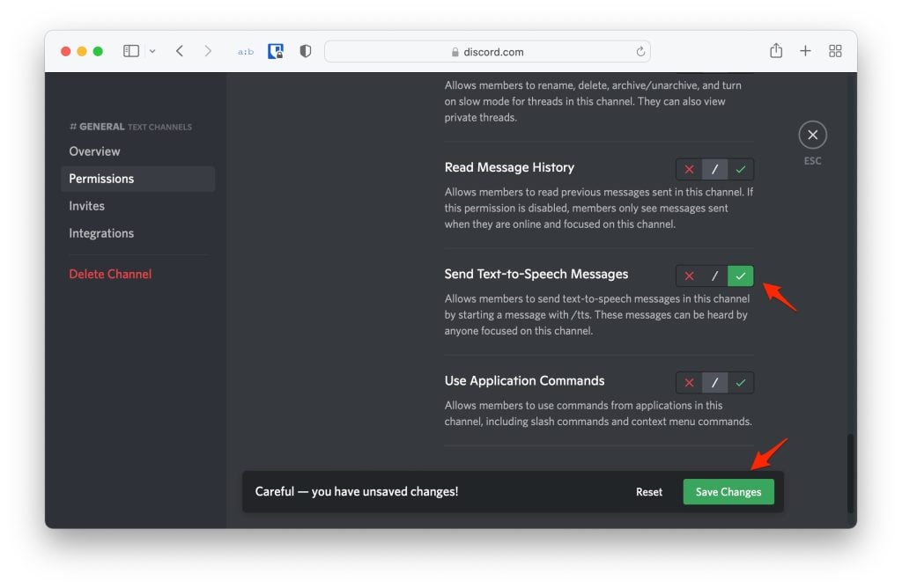Click the Save Changes button
Screen dimensions: 902x588
pyautogui.click(x=728, y=492)
